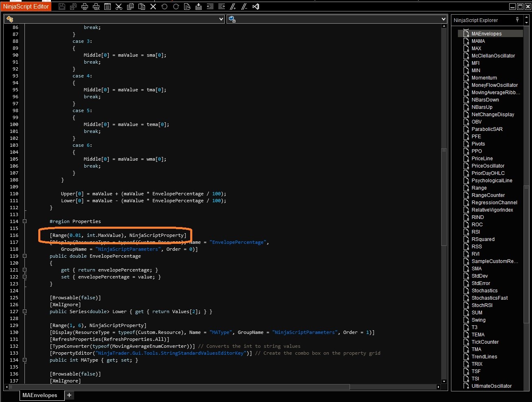The width and height of the screenshot is (532, 402).
Task: Click the Find icon in toolbar
Action: coord(187,7)
